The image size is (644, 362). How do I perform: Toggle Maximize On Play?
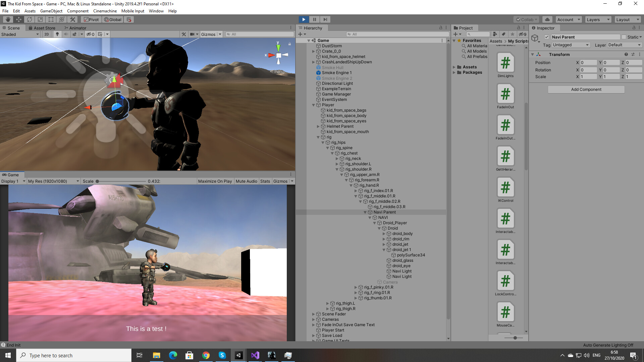click(215, 181)
